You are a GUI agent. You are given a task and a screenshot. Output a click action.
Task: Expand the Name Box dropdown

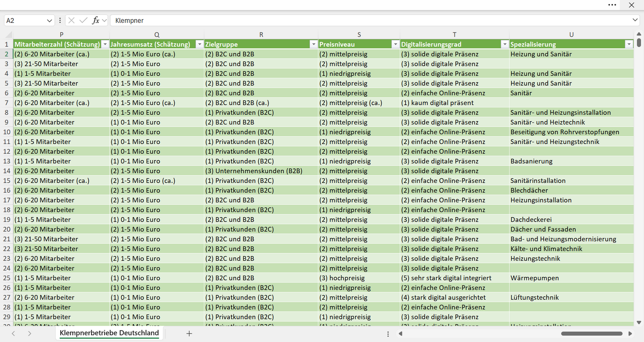(x=49, y=21)
